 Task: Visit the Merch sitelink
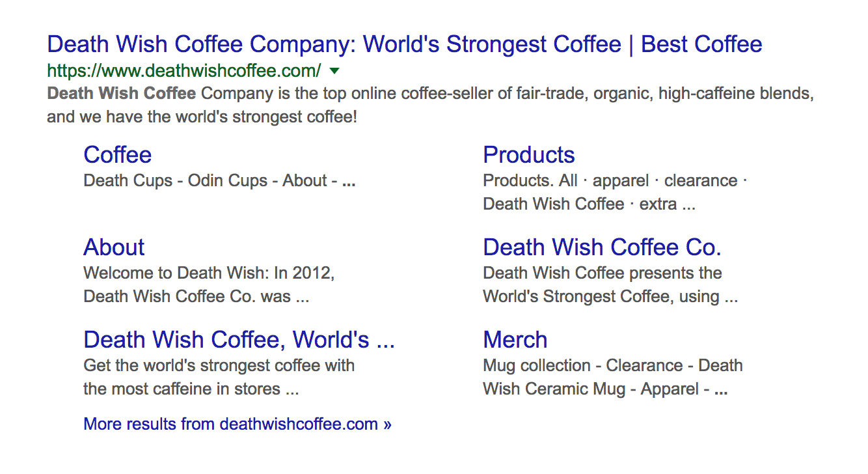click(x=515, y=340)
